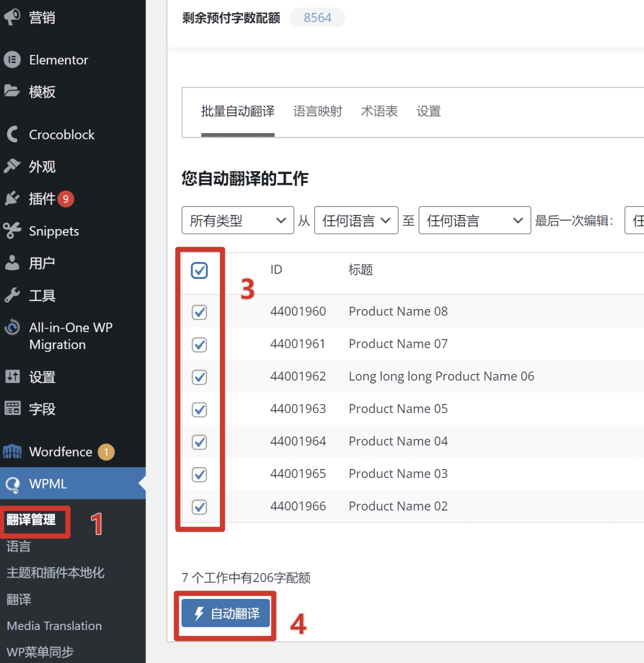Click the All-in-One WP Migration icon
Screen dimensions: 644x663
tap(12, 327)
